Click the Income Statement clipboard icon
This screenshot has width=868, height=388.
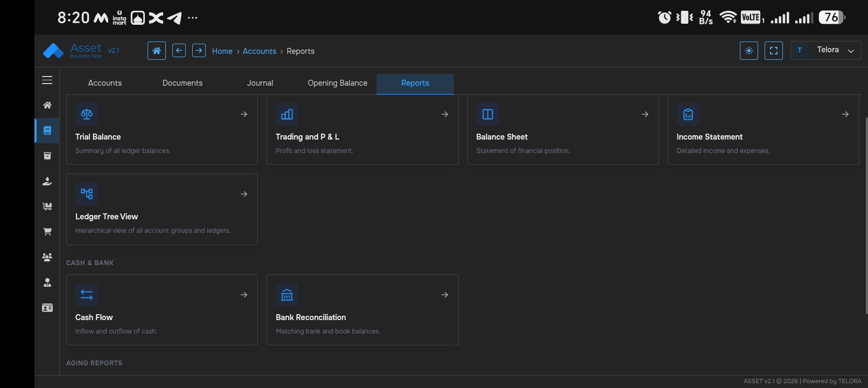pos(688,114)
